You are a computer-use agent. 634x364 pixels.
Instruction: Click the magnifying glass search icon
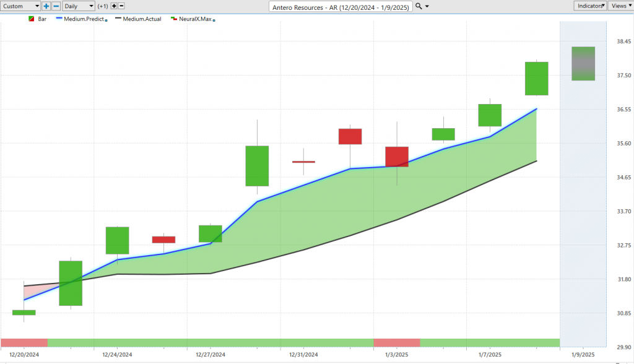tap(419, 6)
